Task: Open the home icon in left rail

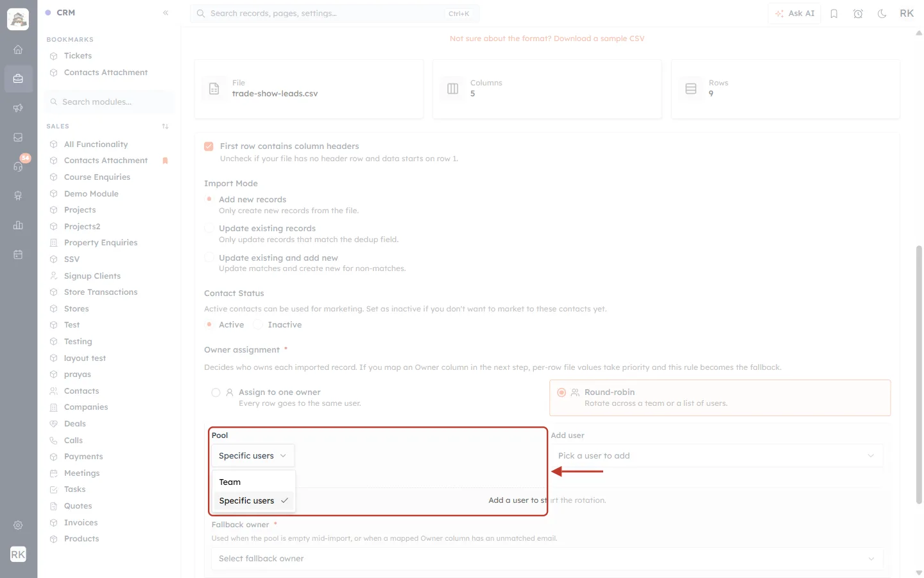Action: click(x=18, y=49)
